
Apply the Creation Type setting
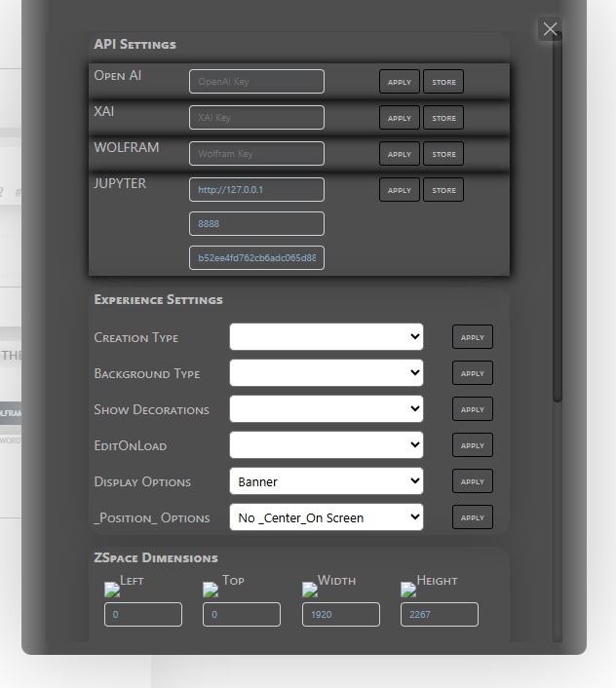click(x=472, y=337)
